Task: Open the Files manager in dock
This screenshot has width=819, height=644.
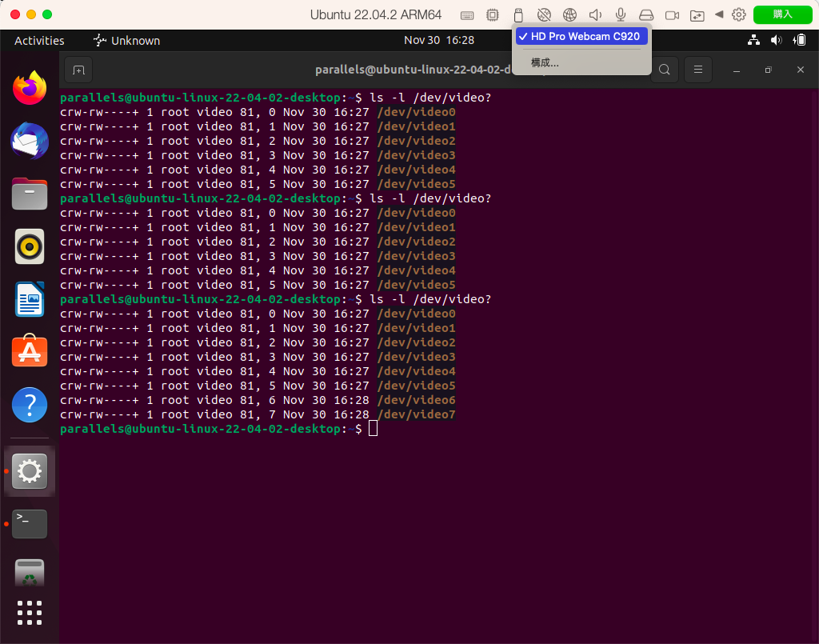Action: [x=30, y=194]
